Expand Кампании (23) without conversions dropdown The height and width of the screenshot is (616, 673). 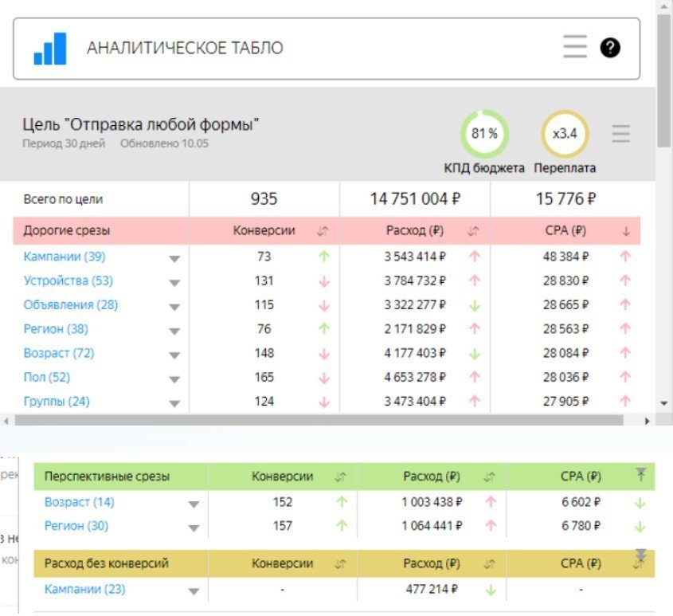click(194, 591)
